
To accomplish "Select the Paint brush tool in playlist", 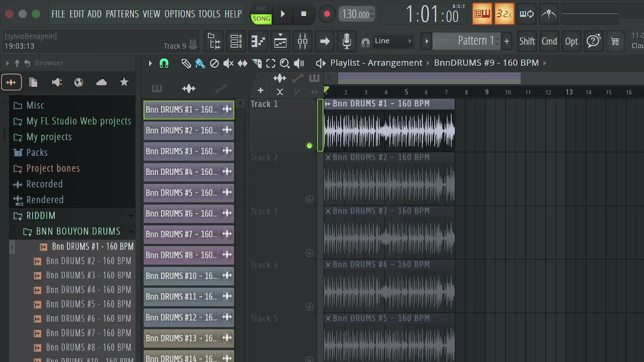I will click(x=200, y=63).
